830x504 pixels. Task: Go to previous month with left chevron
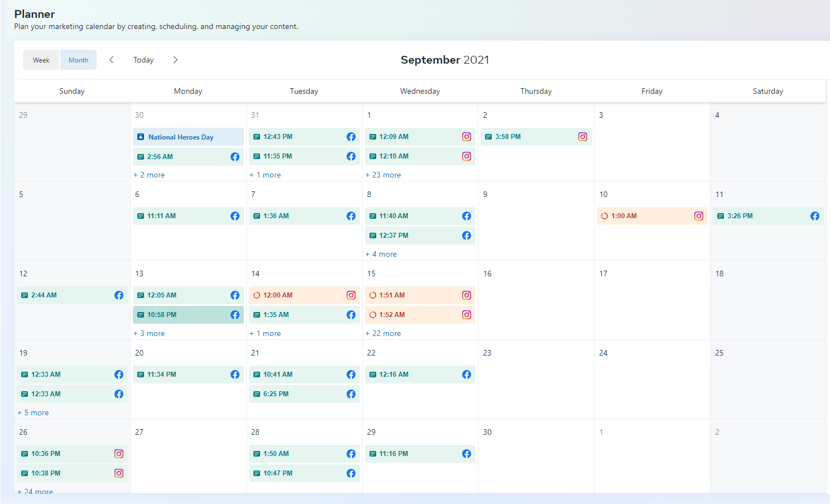pyautogui.click(x=112, y=60)
